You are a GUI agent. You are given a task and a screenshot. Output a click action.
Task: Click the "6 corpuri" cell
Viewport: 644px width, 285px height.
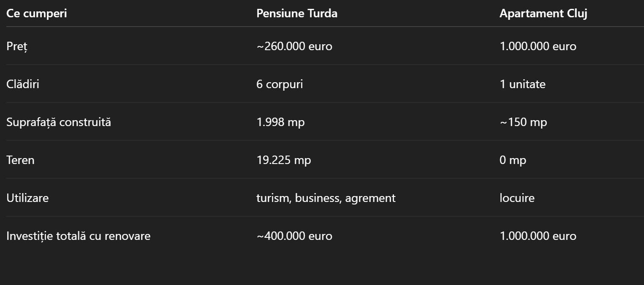click(x=280, y=84)
